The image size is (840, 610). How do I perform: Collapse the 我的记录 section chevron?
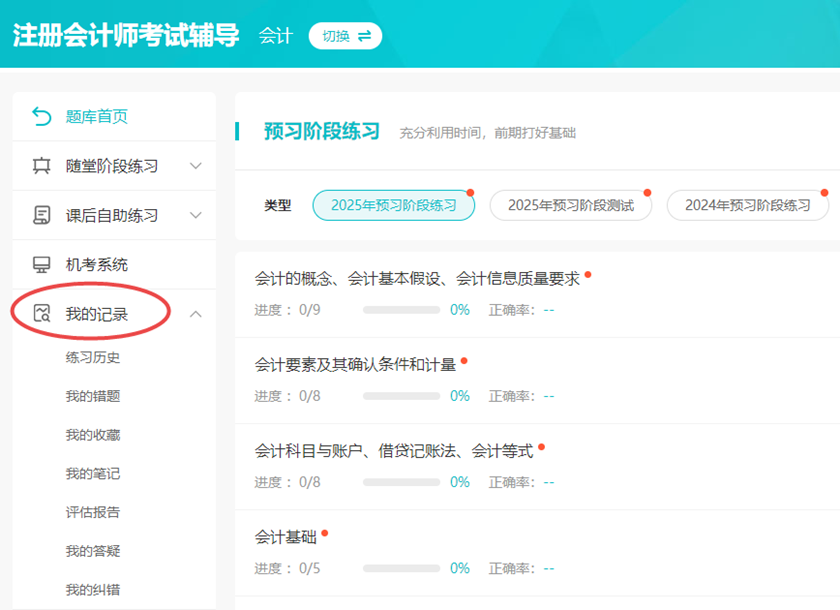coord(196,314)
